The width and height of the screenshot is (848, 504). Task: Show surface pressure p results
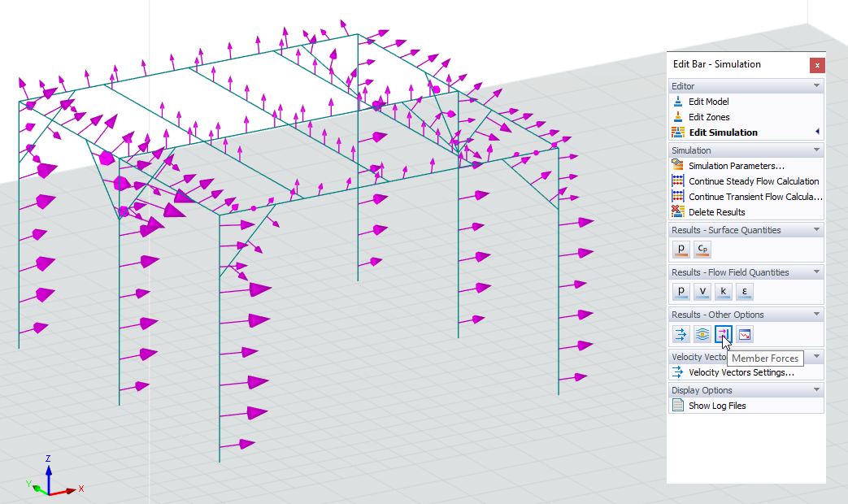coord(681,250)
